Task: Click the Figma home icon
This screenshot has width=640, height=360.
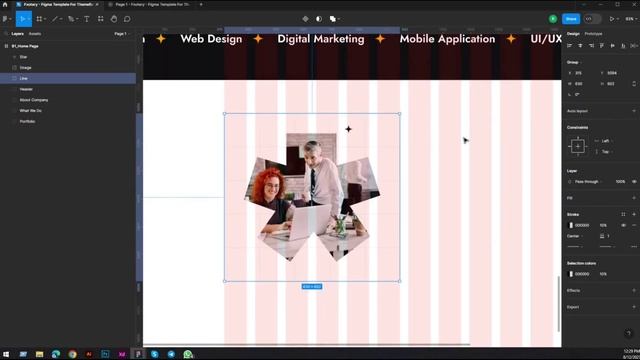Action: point(5,4)
